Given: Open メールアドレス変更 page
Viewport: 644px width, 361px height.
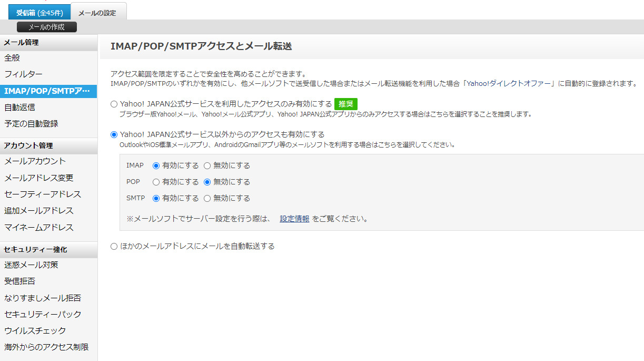Looking at the screenshot, I should (x=39, y=178).
